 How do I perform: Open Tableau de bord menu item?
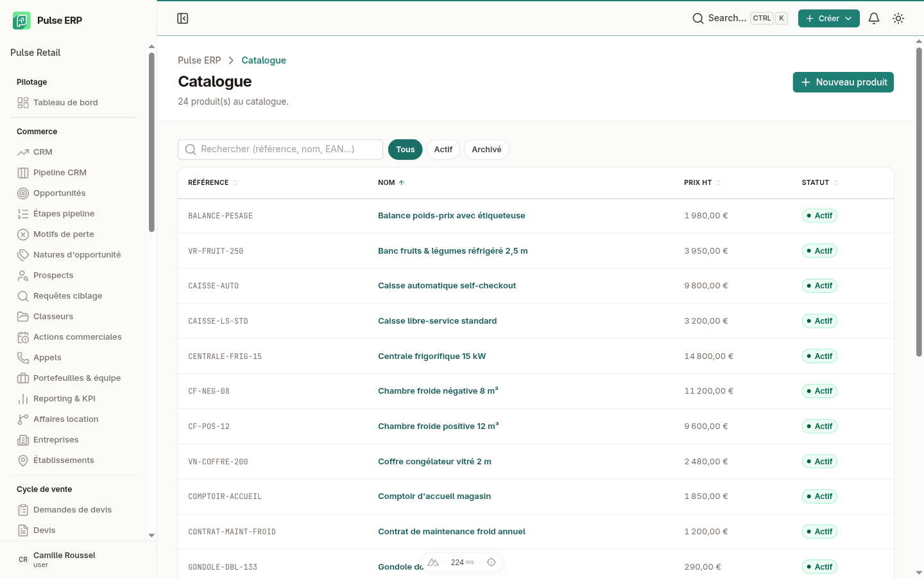click(73, 103)
